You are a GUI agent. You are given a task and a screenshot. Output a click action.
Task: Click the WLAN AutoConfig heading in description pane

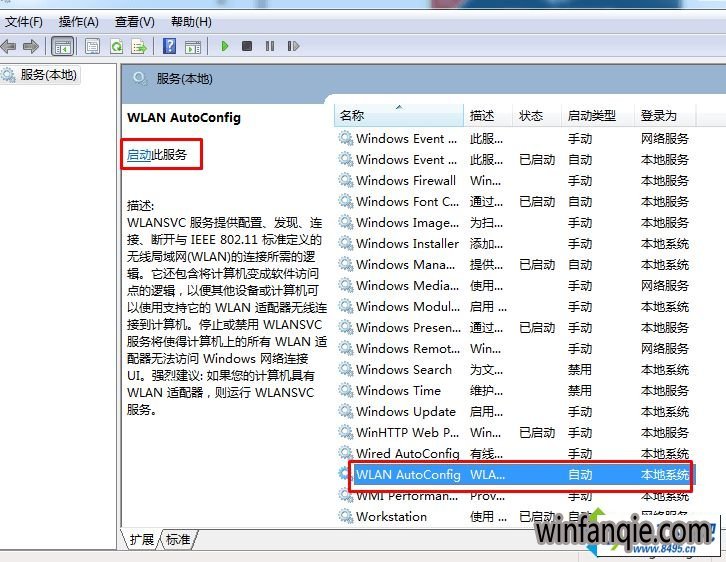[184, 118]
